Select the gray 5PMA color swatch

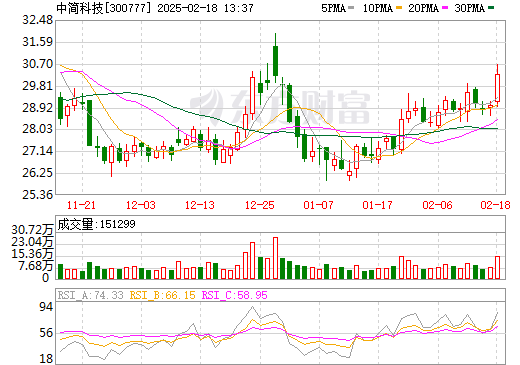[x=351, y=8]
